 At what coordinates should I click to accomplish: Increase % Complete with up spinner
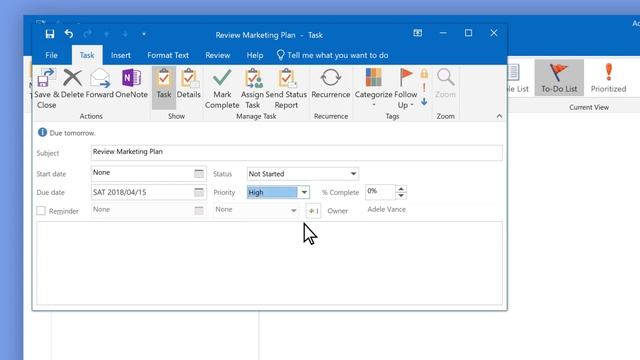[x=401, y=189]
